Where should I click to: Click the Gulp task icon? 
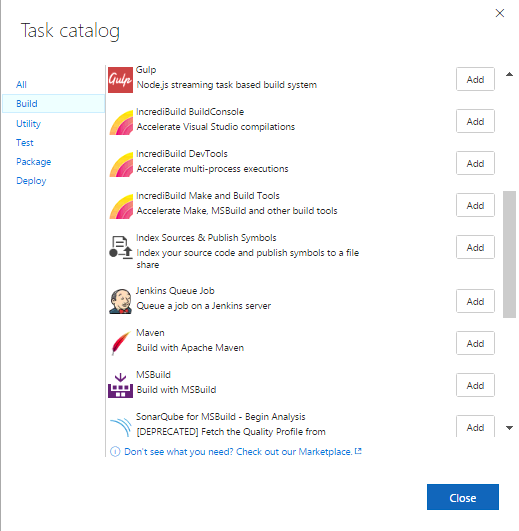click(x=120, y=80)
